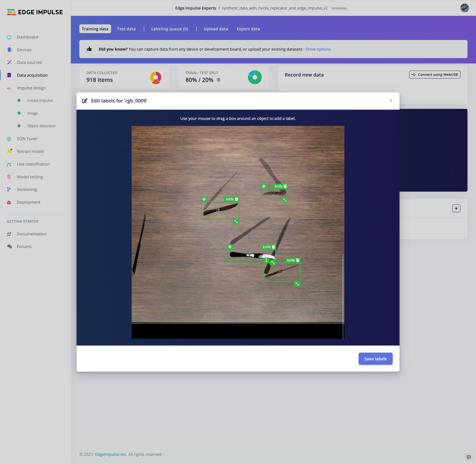Open EdgeImpulse Inc. footer link
The image size is (476, 464).
pyautogui.click(x=111, y=454)
